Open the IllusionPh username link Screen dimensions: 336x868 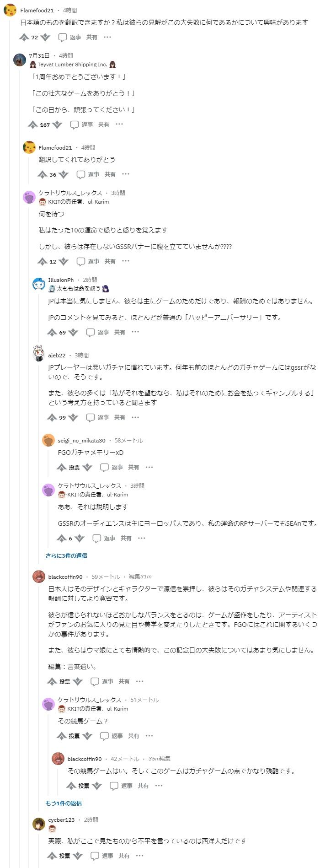tap(61, 280)
